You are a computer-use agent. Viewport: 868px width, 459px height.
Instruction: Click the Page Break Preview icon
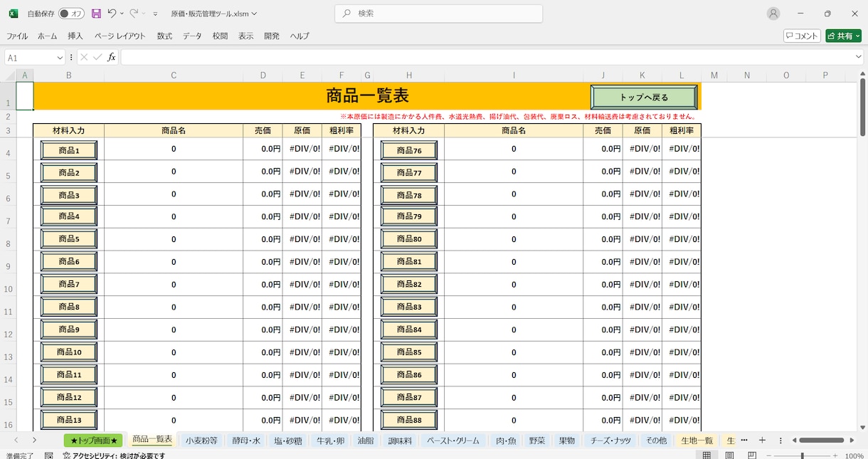click(752, 455)
